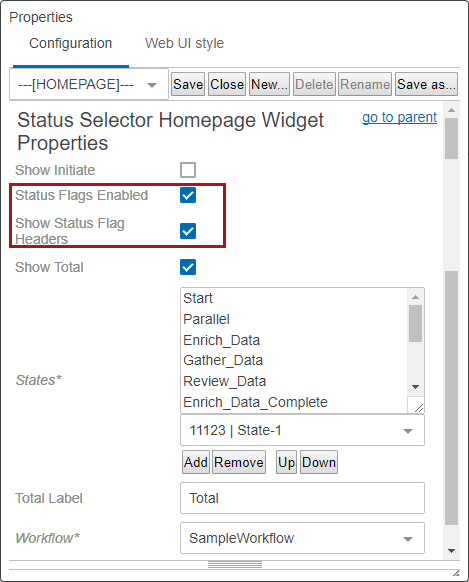469x582 pixels.
Task: Select the Configuration tab
Action: (x=70, y=43)
